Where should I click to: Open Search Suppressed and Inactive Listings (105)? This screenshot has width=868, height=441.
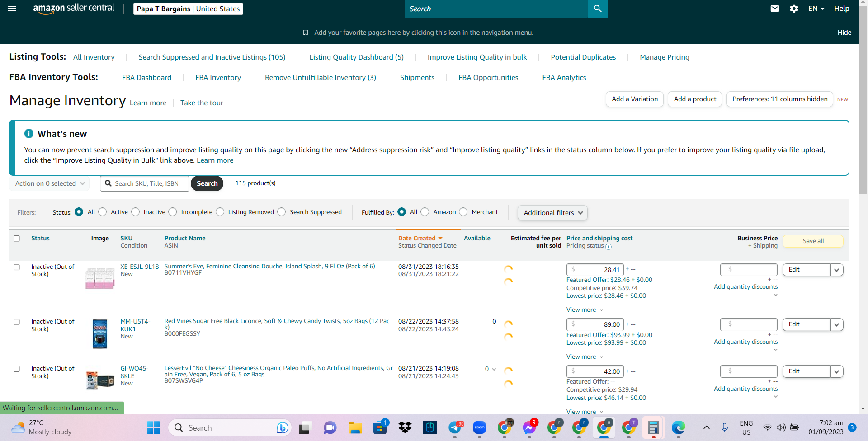212,57
